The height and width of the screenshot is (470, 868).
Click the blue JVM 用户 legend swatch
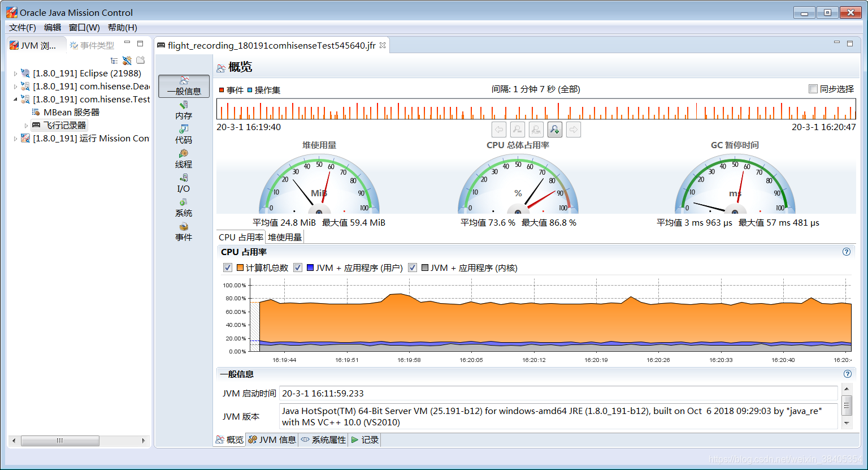point(310,268)
